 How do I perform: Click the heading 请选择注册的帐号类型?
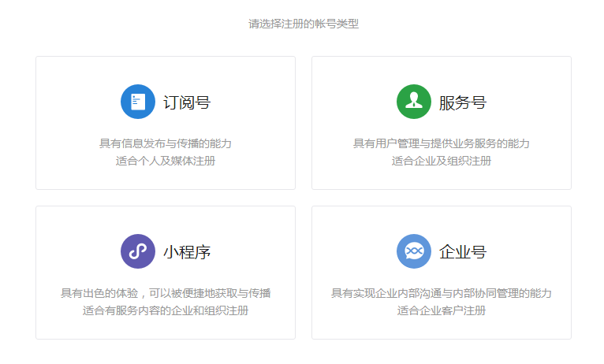pyautogui.click(x=304, y=24)
